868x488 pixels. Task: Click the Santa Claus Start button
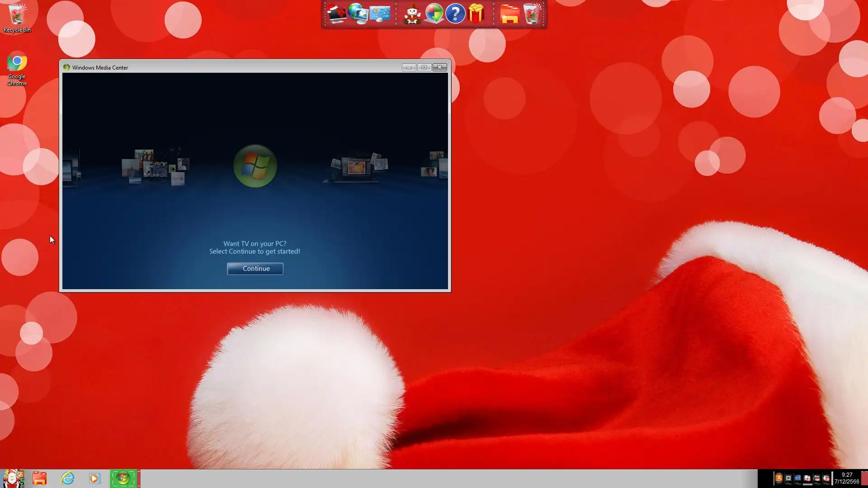tap(13, 478)
